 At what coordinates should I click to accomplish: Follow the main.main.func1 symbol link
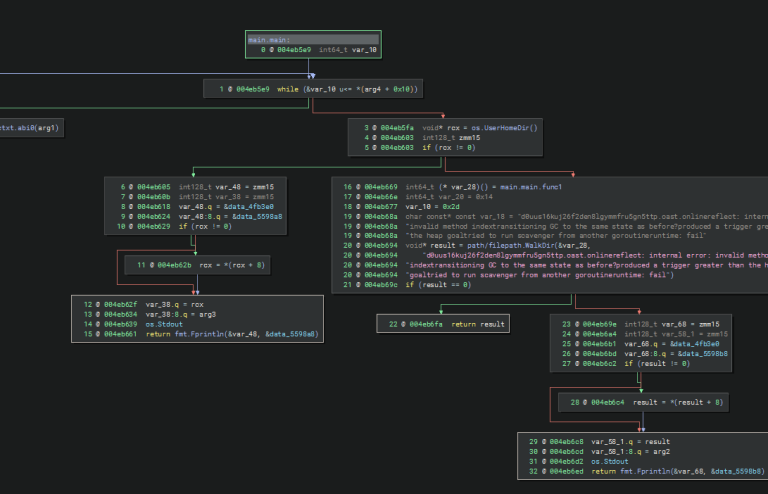coord(531,187)
